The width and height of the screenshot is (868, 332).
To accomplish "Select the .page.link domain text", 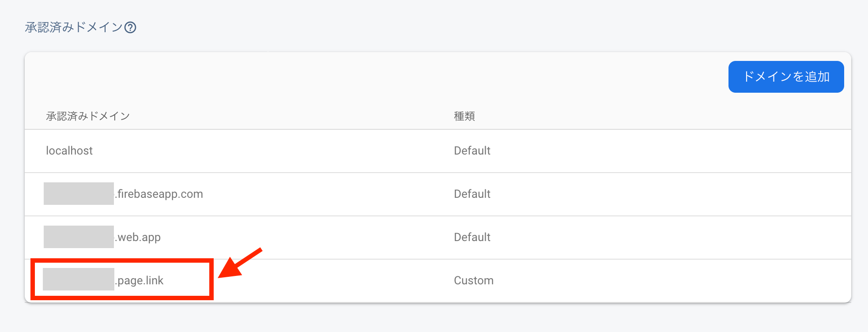I will tap(140, 281).
